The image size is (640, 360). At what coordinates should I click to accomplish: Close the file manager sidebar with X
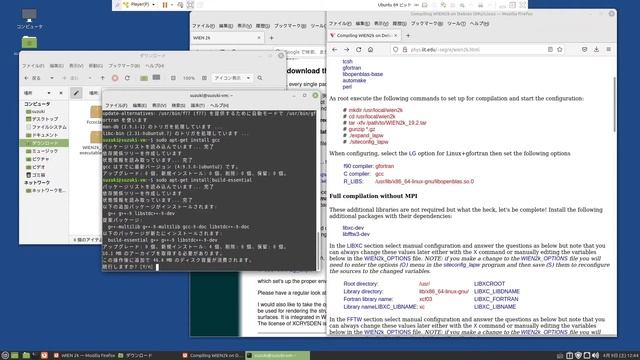(x=61, y=93)
